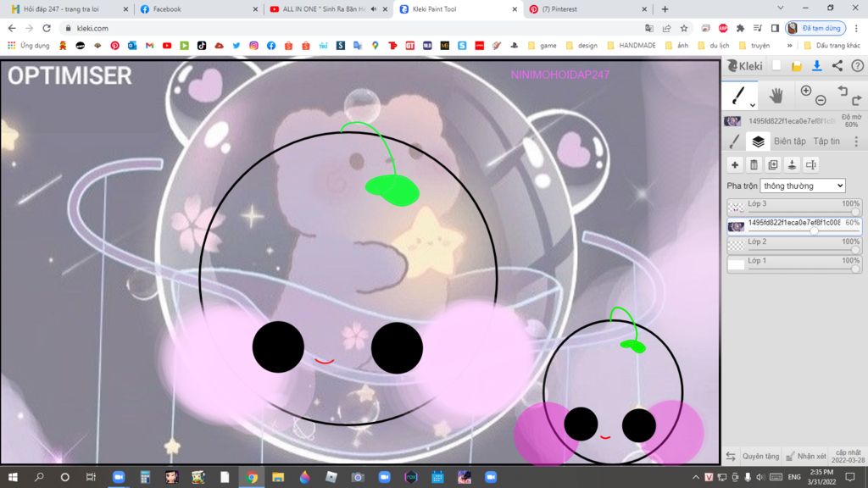This screenshot has width=868, height=488.
Task: Click the yellow import image icon
Action: pyautogui.click(x=797, y=66)
